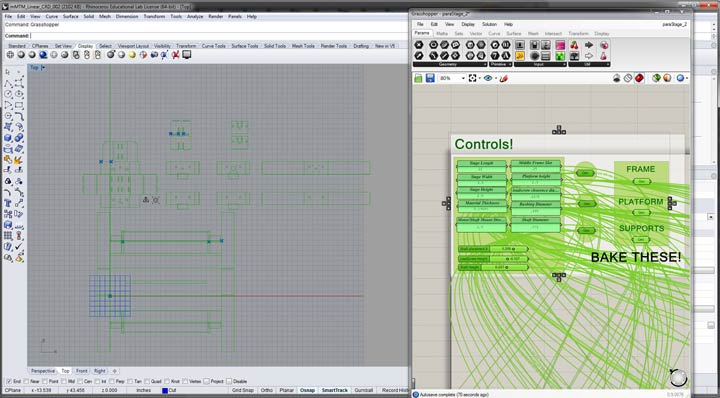Switch to the Curve Tools toolbar tab

click(x=214, y=46)
